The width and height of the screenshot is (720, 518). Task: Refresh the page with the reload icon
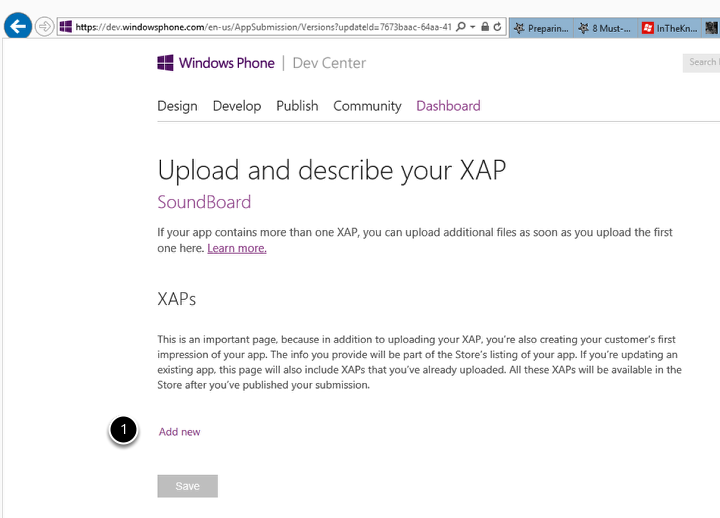click(498, 27)
